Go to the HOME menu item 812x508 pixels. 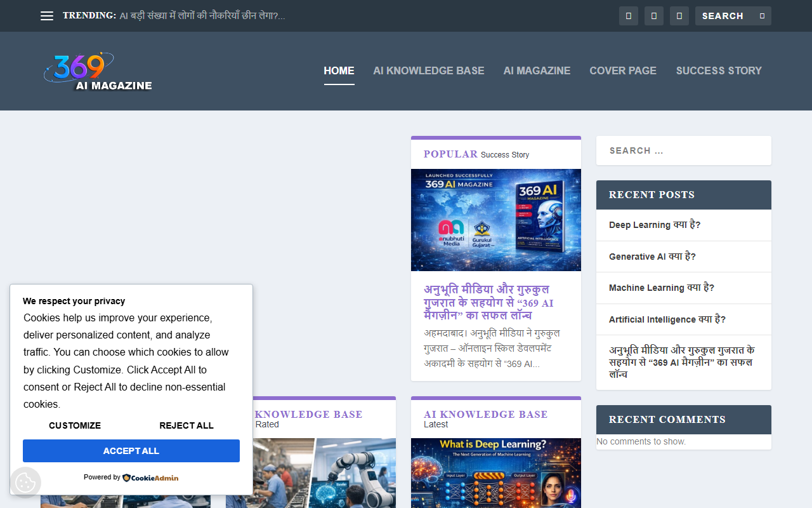click(x=339, y=71)
